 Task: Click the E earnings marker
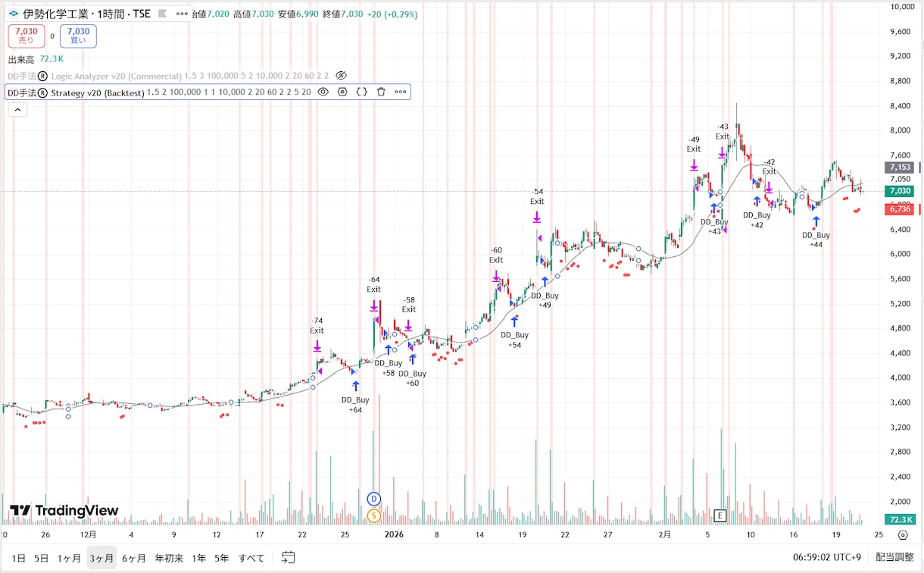(x=721, y=515)
